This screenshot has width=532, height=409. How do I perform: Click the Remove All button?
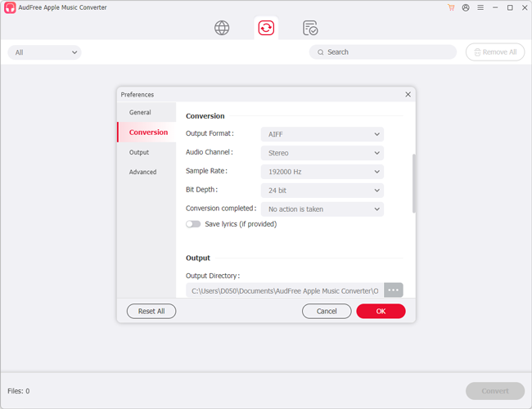(495, 52)
